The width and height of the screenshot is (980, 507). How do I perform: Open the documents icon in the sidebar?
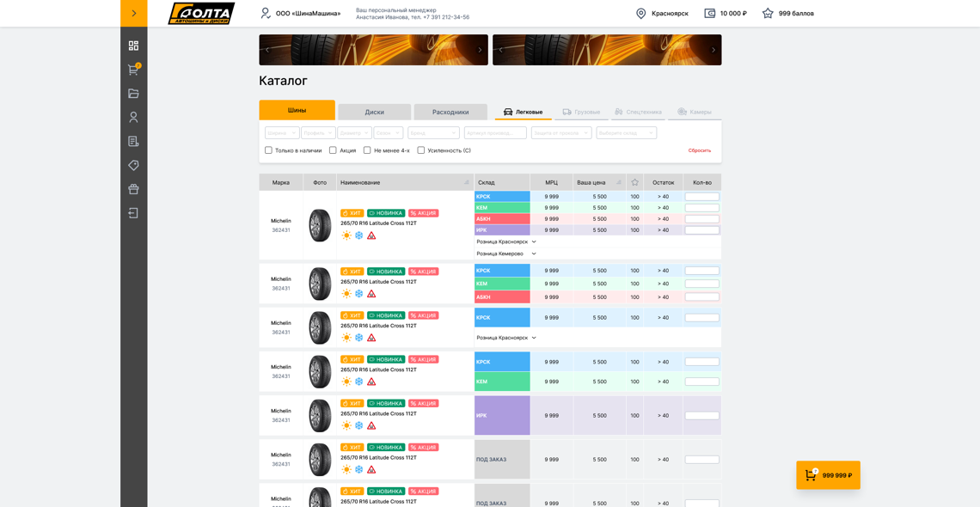[133, 141]
